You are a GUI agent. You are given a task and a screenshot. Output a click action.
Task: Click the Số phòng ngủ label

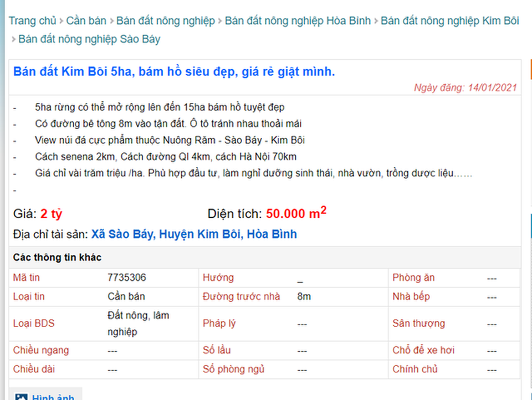click(x=233, y=369)
